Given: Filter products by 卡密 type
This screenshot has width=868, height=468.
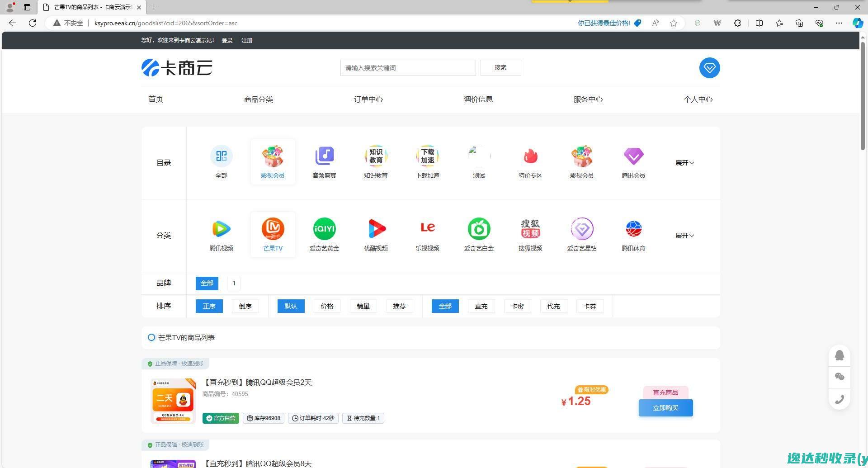Looking at the screenshot, I should [517, 306].
